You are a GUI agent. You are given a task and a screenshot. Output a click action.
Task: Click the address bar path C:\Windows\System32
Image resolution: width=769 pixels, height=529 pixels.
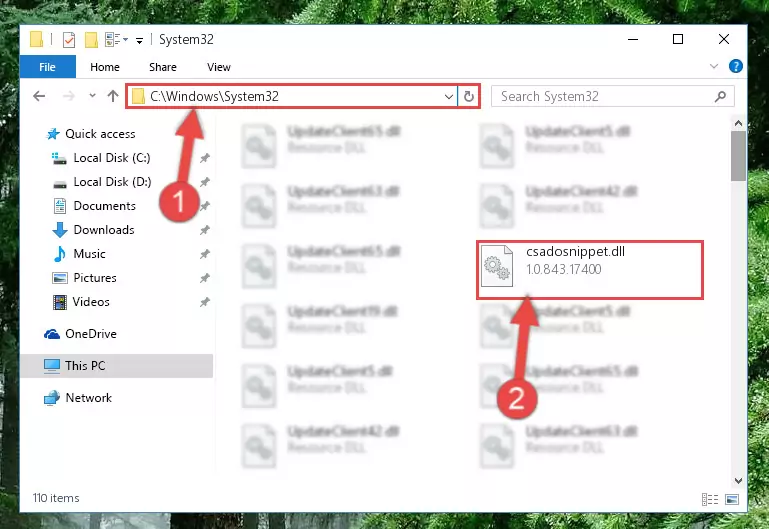click(214, 96)
